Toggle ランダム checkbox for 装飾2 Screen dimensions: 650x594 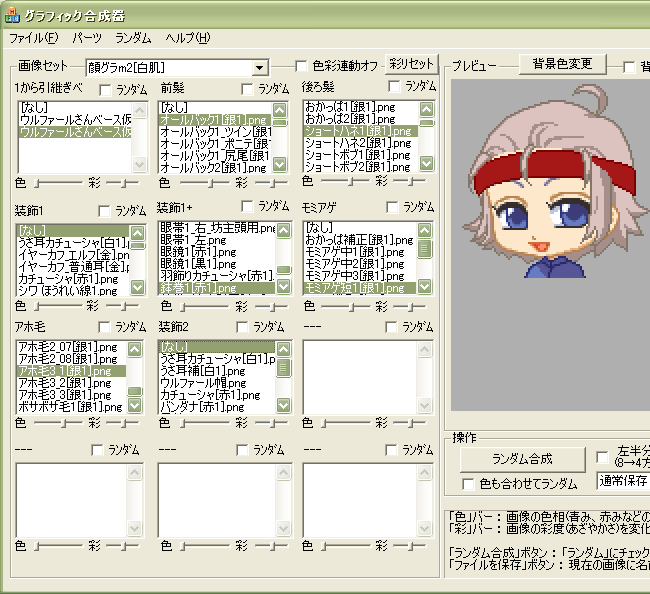tap(242, 327)
